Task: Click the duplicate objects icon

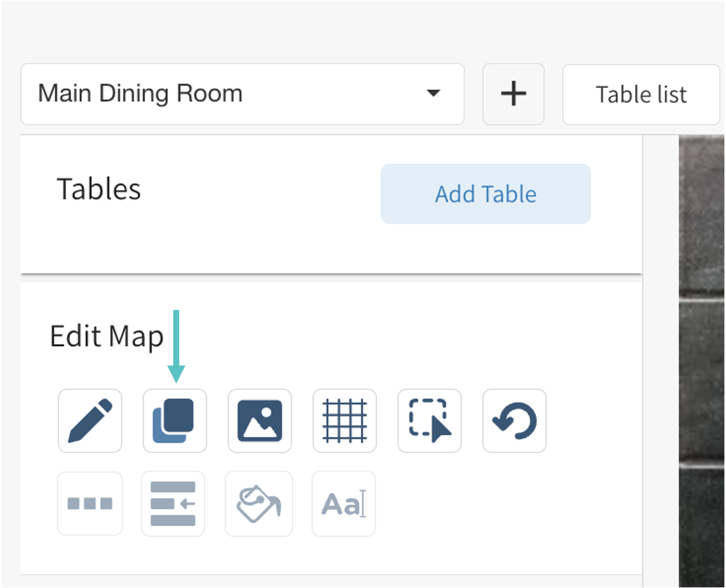Action: click(175, 421)
